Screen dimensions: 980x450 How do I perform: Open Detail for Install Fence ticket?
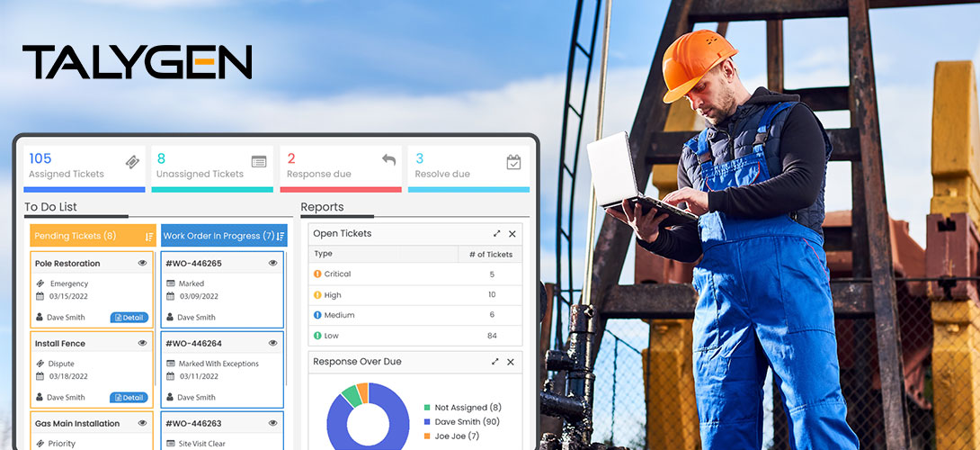point(129,398)
